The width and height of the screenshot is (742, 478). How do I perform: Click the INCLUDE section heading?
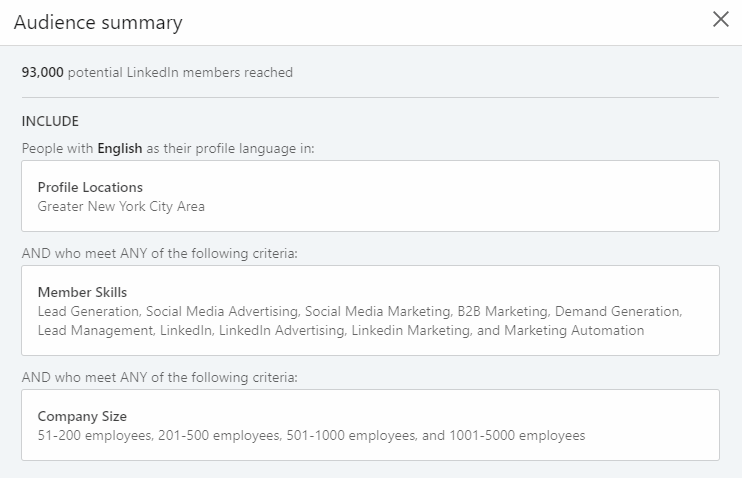click(50, 122)
